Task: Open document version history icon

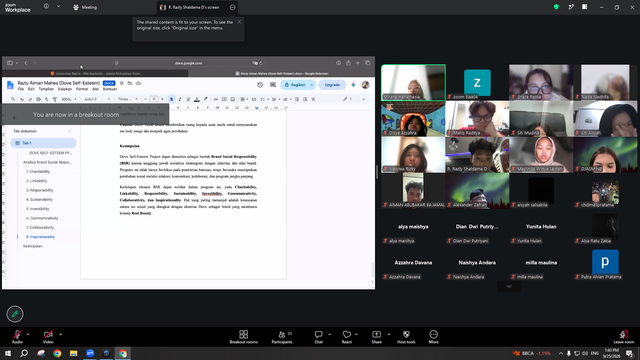Action: (x=260, y=85)
